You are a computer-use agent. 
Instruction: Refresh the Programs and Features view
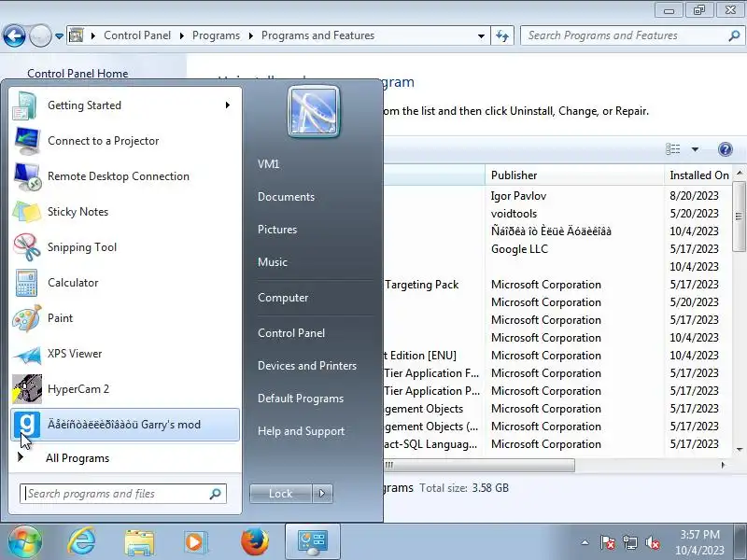coord(502,35)
